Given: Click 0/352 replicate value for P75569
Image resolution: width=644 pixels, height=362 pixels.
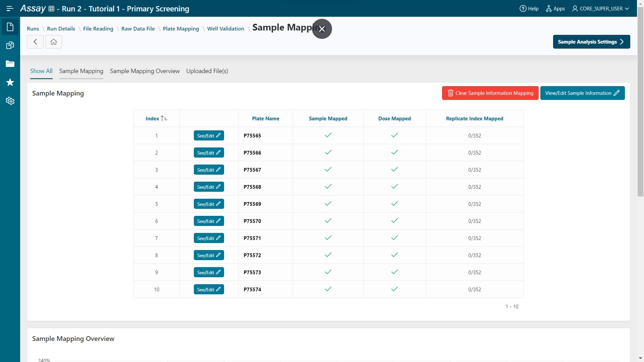Looking at the screenshot, I should 475,204.
